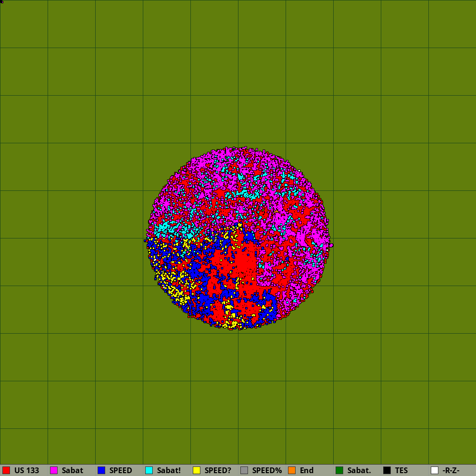Select the 'Sabat.' legend label
The width and height of the screenshot is (476, 476).
(359, 471)
